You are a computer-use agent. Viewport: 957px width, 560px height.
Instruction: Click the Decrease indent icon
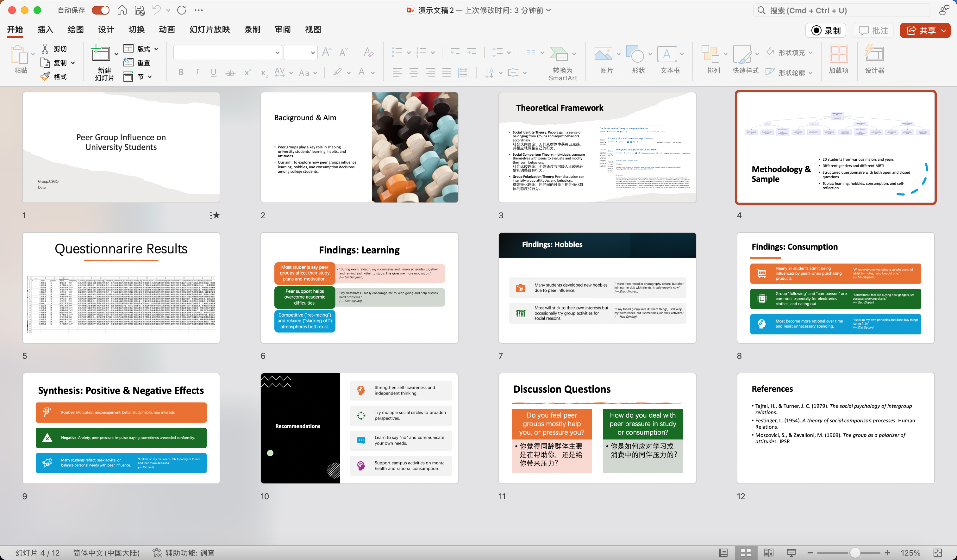454,53
